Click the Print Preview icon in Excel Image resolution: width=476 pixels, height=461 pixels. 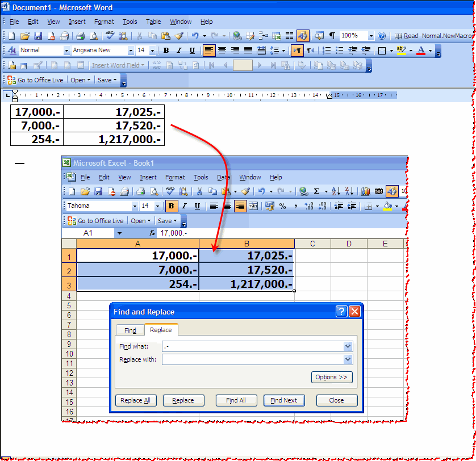pyautogui.click(x=154, y=191)
